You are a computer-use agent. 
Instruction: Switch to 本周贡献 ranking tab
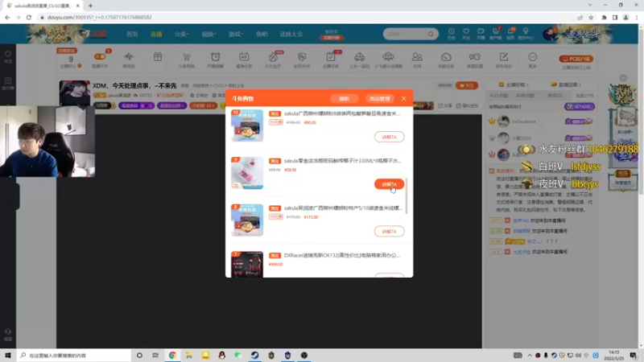tap(525, 95)
